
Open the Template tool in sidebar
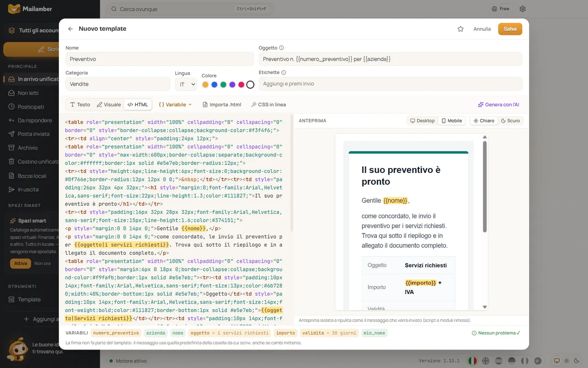(x=29, y=299)
